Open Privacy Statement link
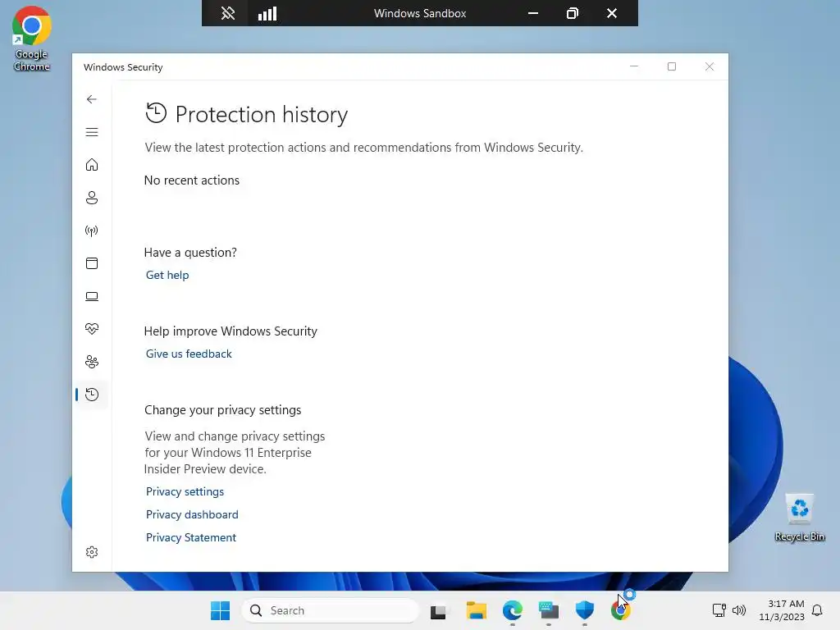Image resolution: width=840 pixels, height=630 pixels. pyautogui.click(x=190, y=537)
